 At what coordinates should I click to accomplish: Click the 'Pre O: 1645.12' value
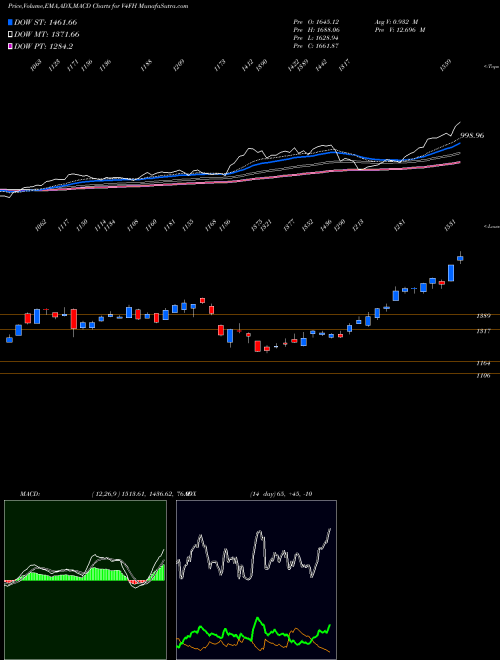point(316,22)
